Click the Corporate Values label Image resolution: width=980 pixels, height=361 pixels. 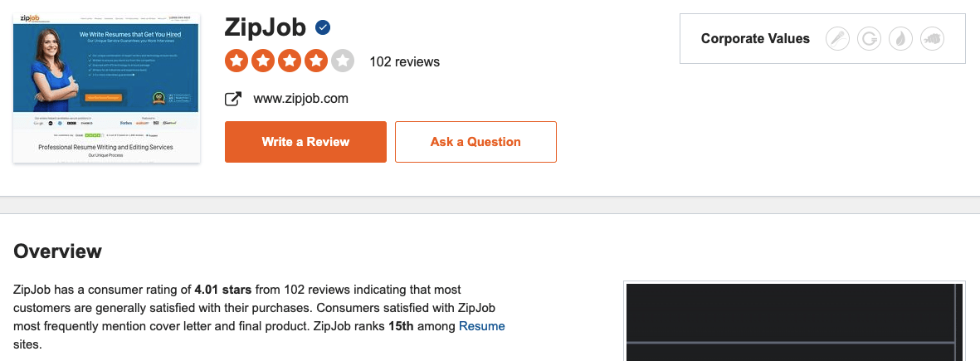coord(755,39)
